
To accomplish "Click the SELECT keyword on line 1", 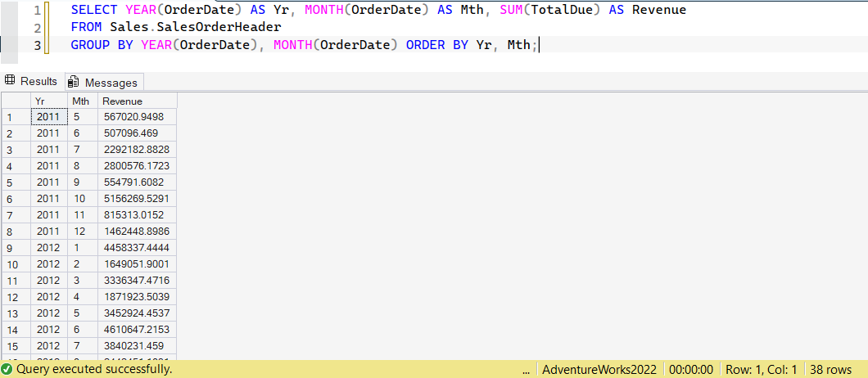I will pyautogui.click(x=94, y=10).
